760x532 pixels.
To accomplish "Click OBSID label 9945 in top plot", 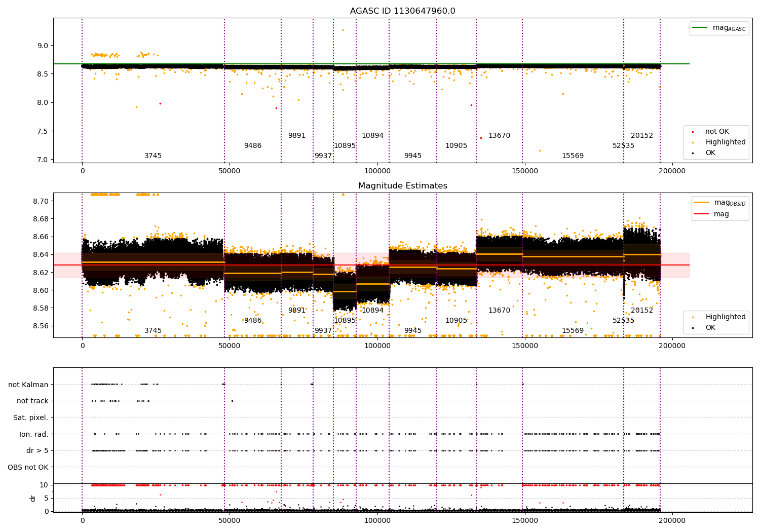I will click(x=413, y=156).
